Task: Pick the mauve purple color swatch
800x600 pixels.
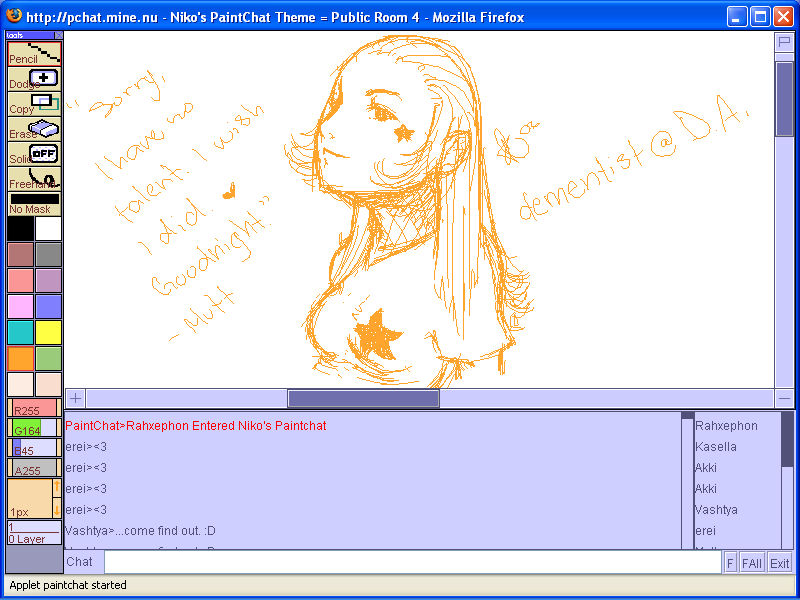Action: coord(48,281)
